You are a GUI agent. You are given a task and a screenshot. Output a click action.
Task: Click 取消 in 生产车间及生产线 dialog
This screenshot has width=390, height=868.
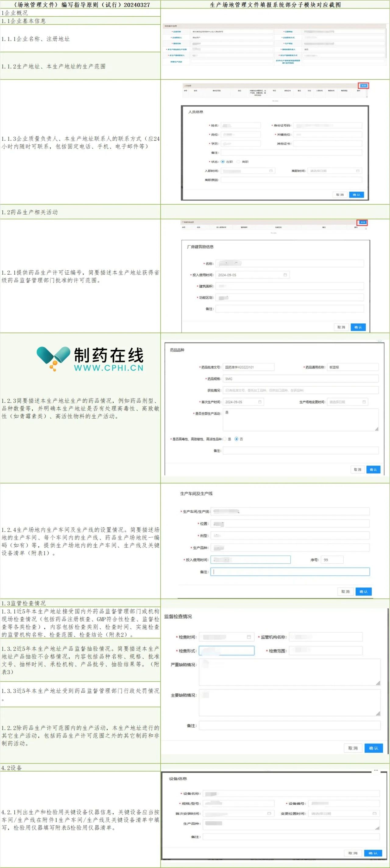(345, 591)
